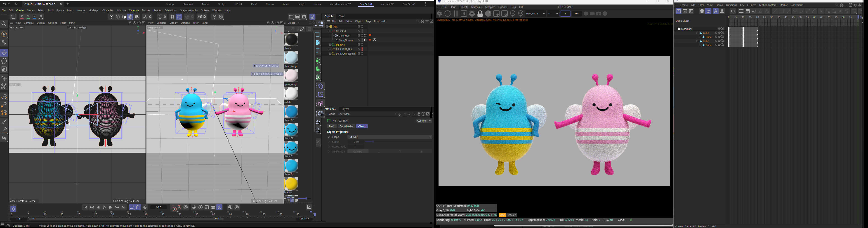Toggle timeline loop playback mode

(132, 207)
